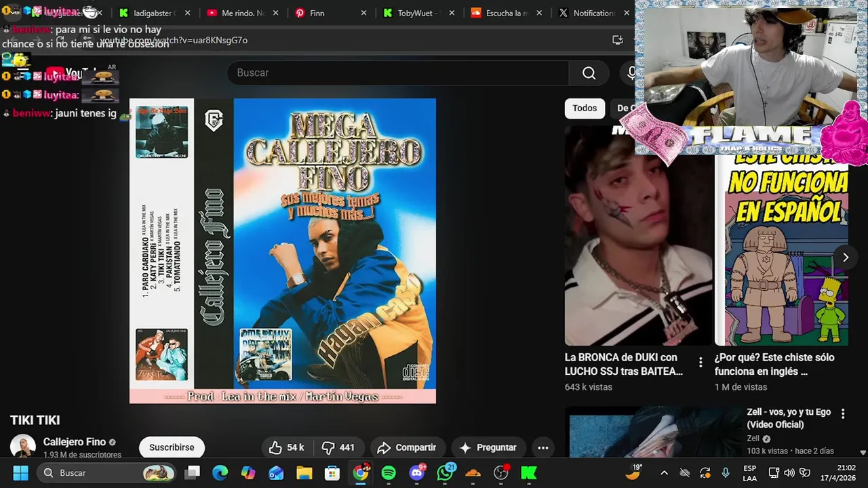Subscribe with the Suscribirse button
The image size is (868, 488).
[x=172, y=447]
